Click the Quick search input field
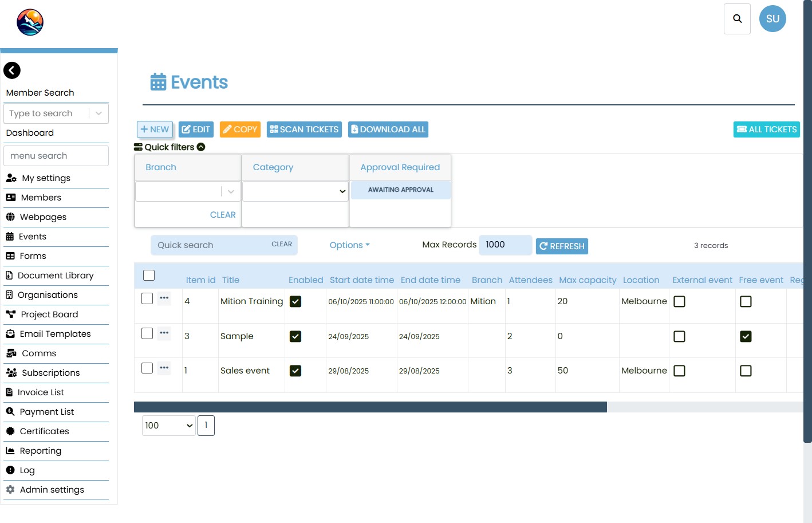The image size is (812, 523). point(209,245)
